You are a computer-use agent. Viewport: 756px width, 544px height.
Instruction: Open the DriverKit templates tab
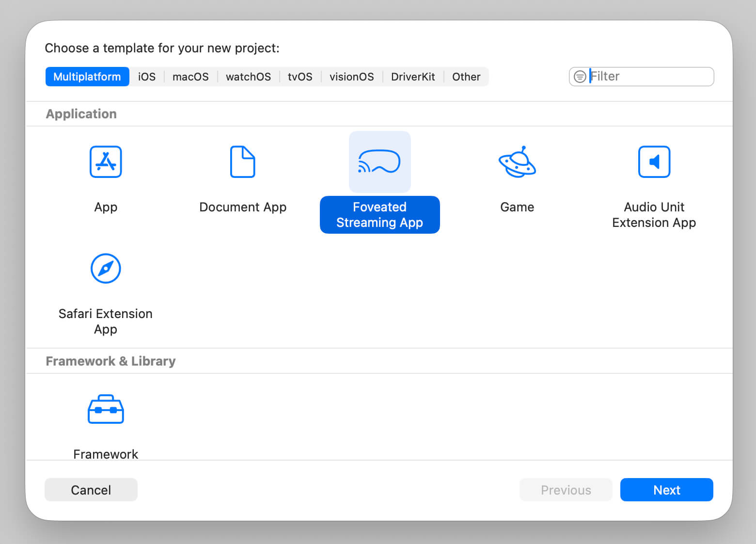tap(413, 77)
